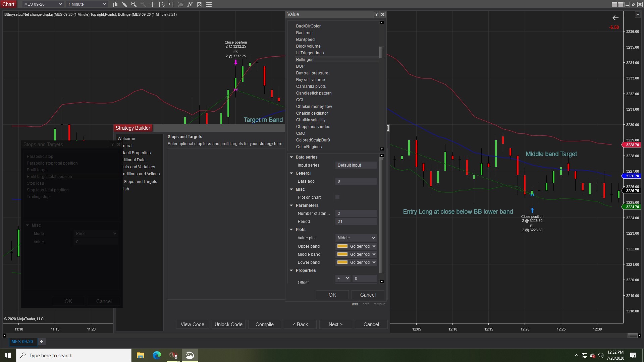
Task: Collapse the Plots section
Action: (291, 230)
